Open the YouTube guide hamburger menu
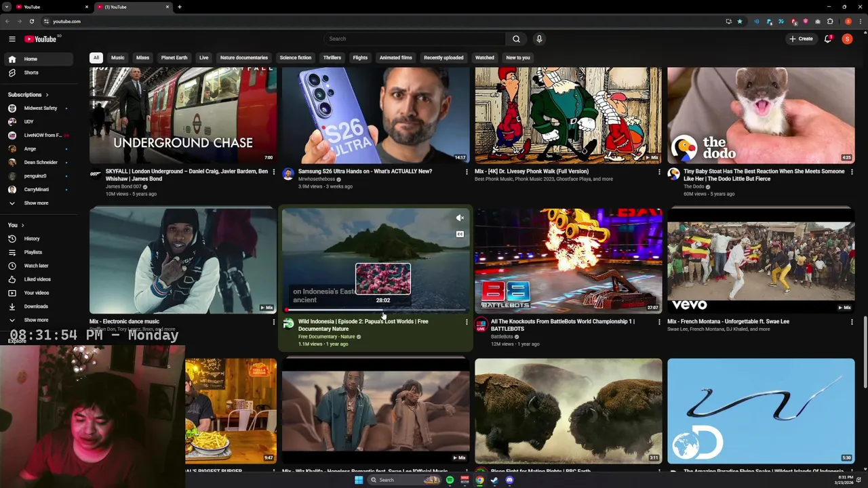 pyautogui.click(x=12, y=39)
